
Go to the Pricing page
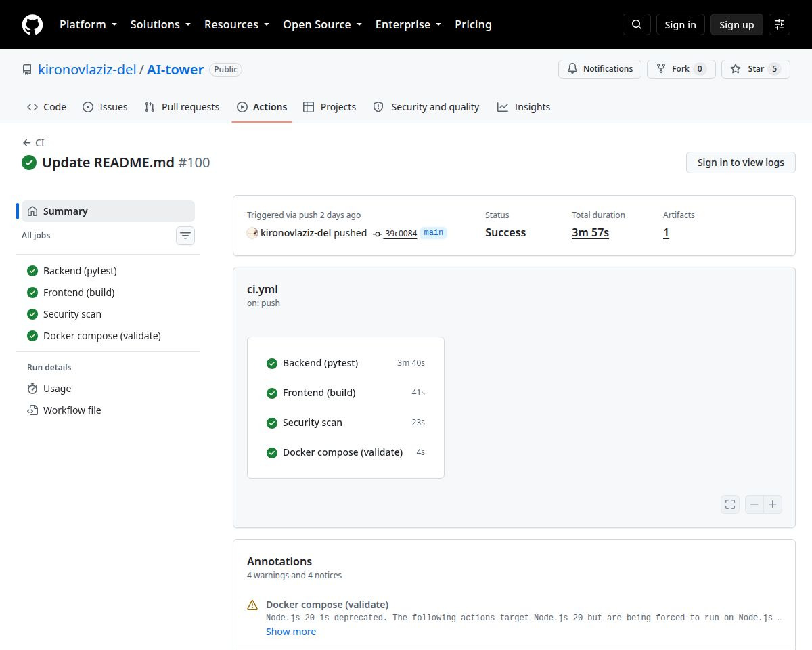click(473, 24)
